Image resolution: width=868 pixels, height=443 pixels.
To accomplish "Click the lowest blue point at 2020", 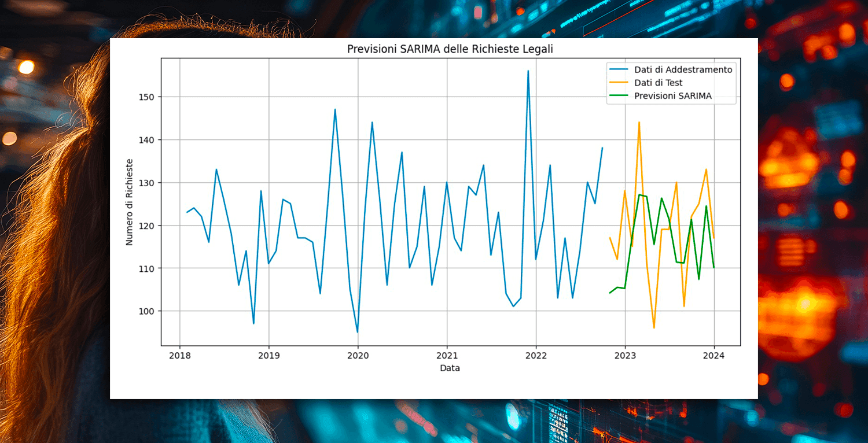I will pyautogui.click(x=357, y=332).
